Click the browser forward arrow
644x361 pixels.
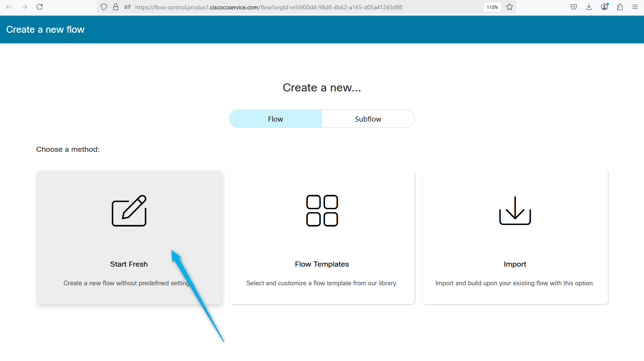(x=24, y=7)
